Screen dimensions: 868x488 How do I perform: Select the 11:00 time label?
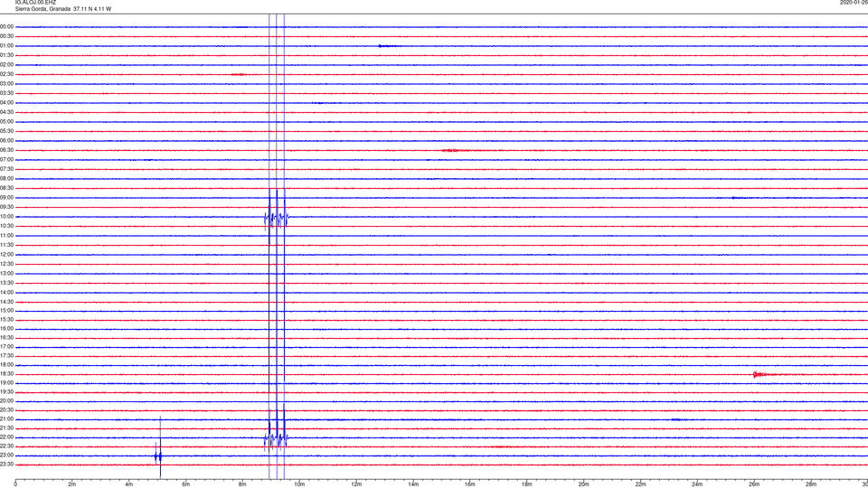point(6,235)
